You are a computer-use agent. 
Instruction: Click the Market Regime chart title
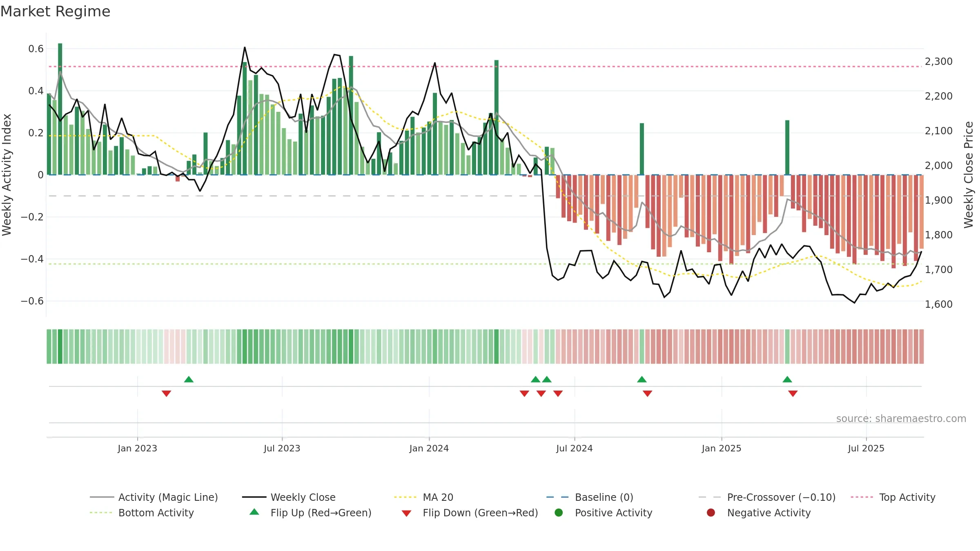coord(55,11)
